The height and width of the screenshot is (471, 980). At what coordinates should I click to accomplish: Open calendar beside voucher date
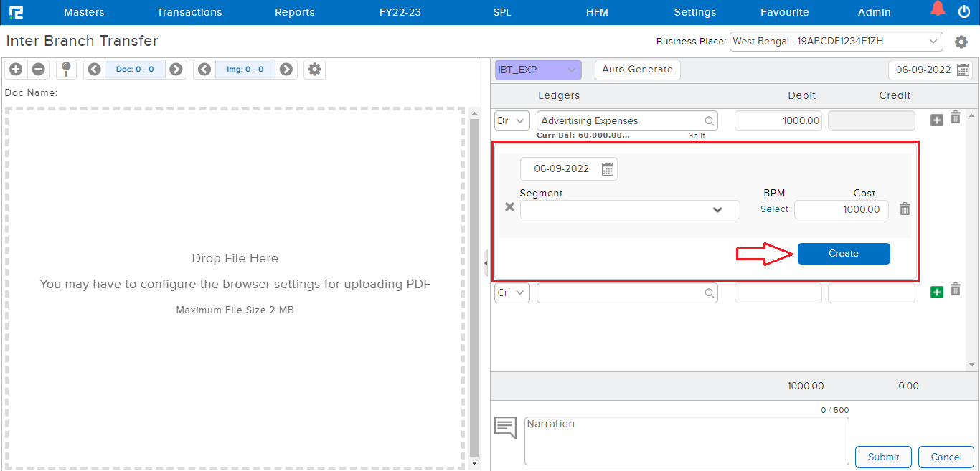pyautogui.click(x=963, y=70)
